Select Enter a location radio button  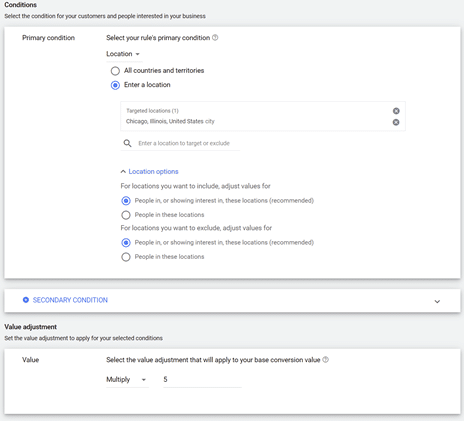pos(115,85)
